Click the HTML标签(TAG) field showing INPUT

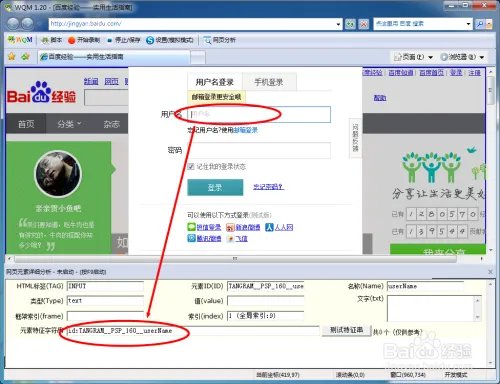pyautogui.click(x=105, y=286)
